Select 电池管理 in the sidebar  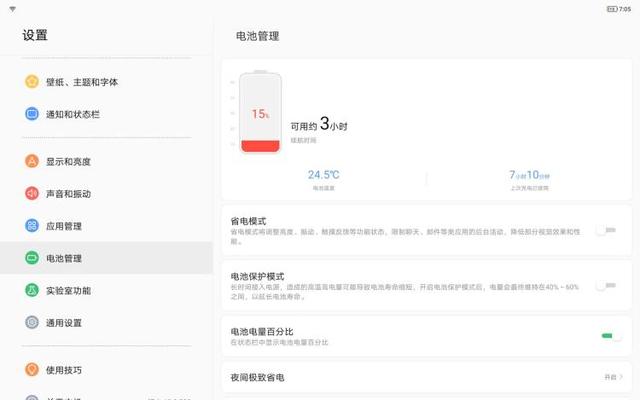[x=106, y=258]
